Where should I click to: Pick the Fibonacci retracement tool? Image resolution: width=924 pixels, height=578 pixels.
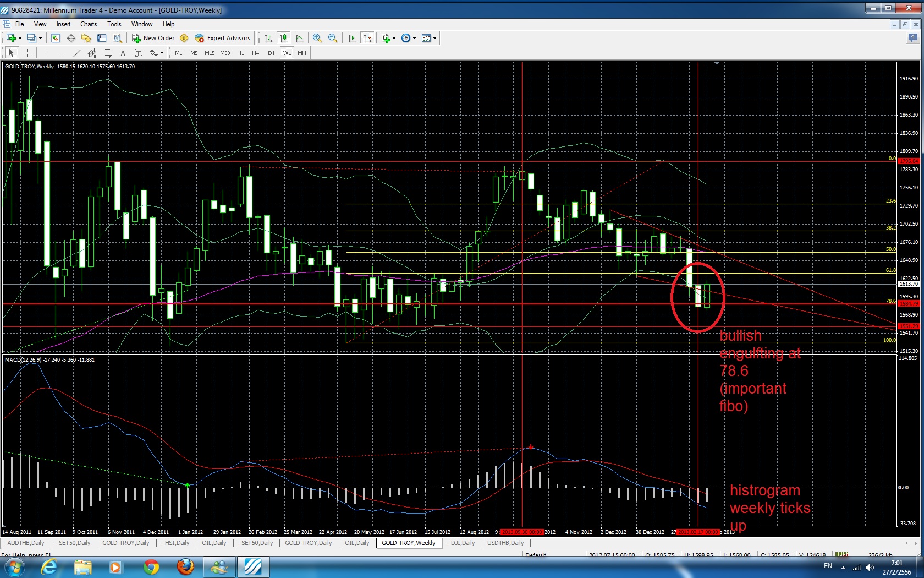click(x=107, y=53)
